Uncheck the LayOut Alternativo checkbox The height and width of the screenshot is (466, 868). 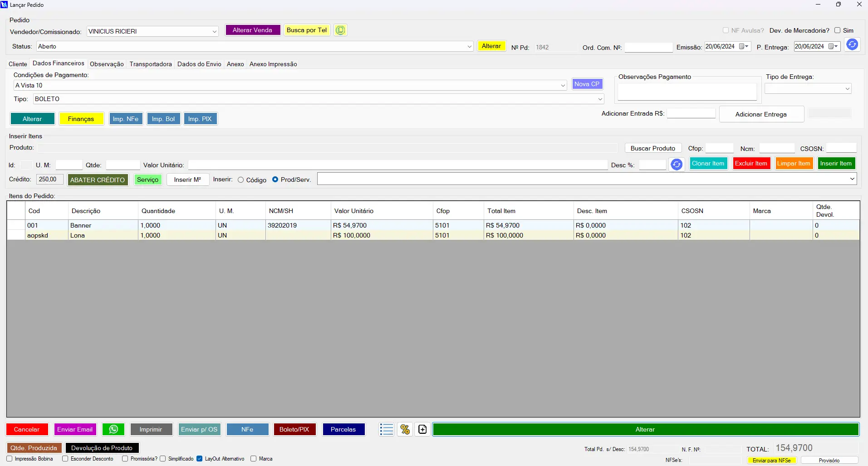(199, 459)
